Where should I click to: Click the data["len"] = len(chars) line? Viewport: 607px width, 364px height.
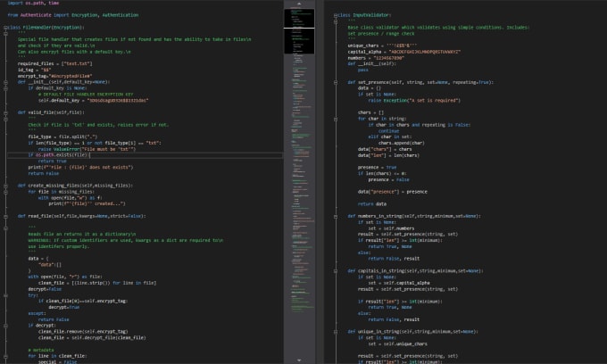pyautogui.click(x=388, y=155)
